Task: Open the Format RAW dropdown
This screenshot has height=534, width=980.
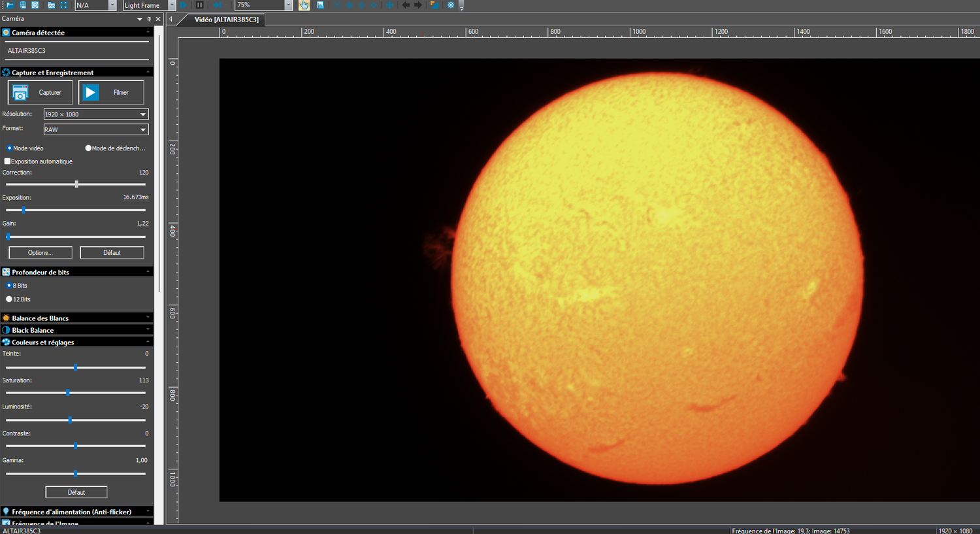Action: [x=96, y=129]
